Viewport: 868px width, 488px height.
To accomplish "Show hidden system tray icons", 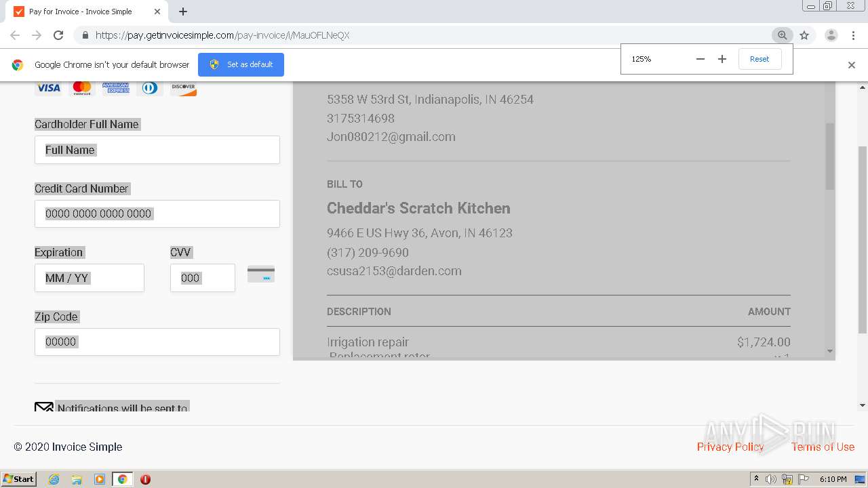I will [x=756, y=479].
